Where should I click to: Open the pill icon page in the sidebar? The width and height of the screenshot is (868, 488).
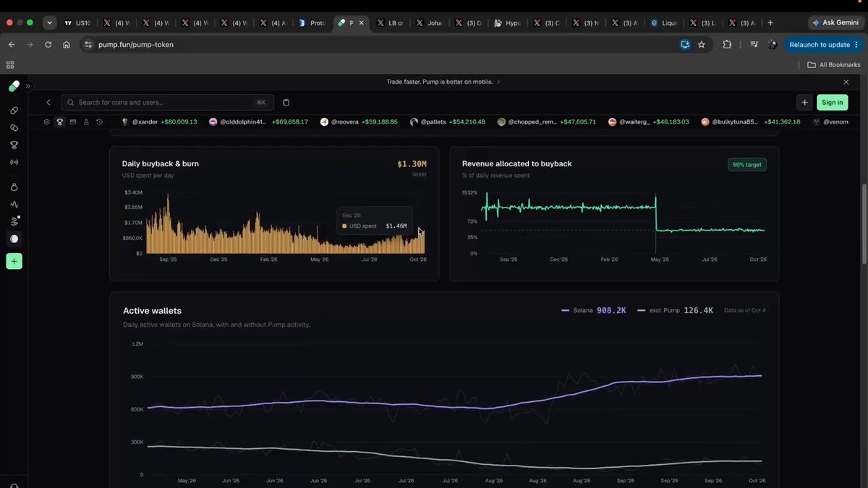(x=14, y=111)
